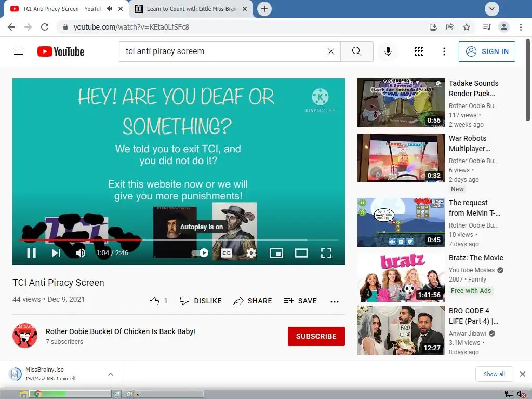Go to YouTube home via logo

(x=61, y=51)
